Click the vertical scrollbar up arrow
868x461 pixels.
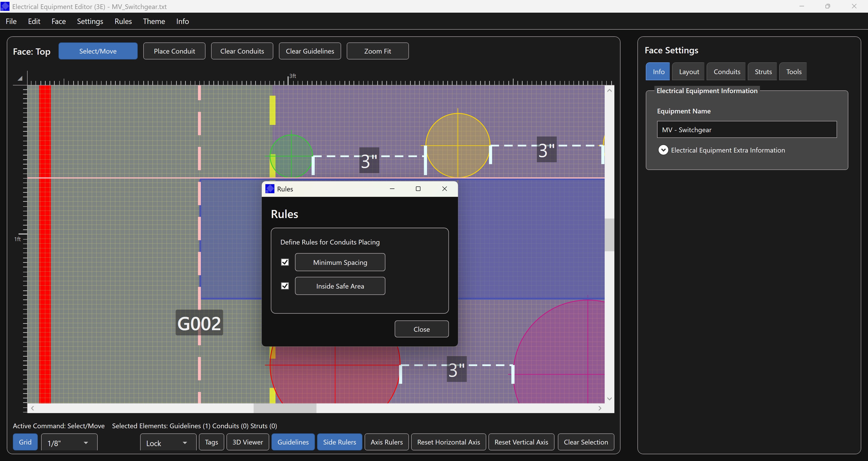tap(609, 90)
